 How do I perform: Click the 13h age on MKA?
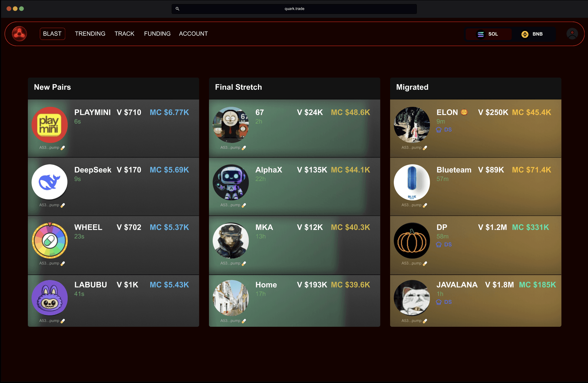coord(260,236)
